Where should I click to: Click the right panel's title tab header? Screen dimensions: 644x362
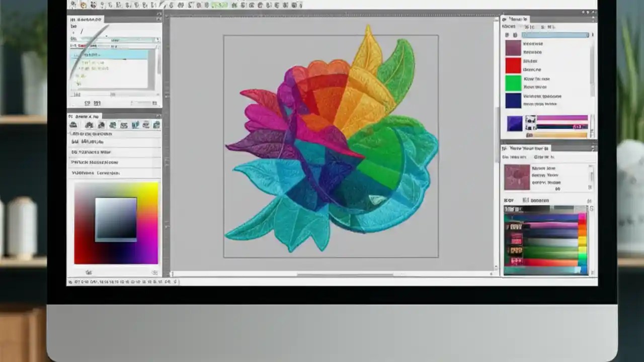click(518, 19)
